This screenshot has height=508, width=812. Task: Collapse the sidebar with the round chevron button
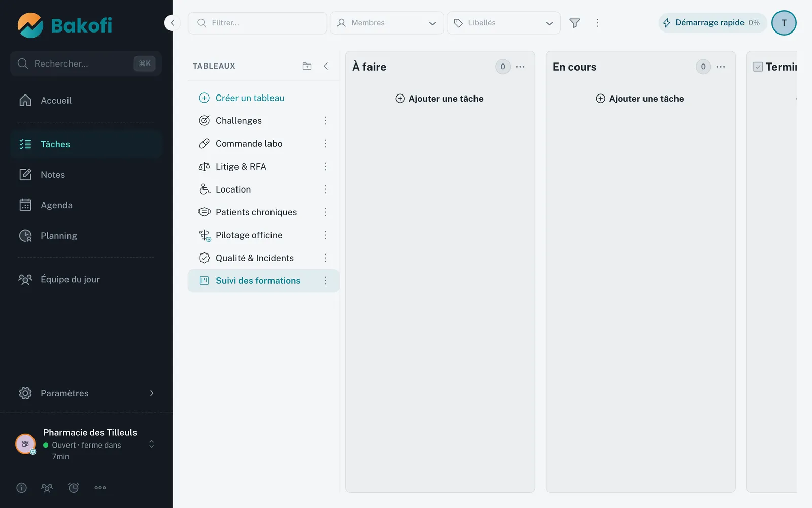pos(172,23)
